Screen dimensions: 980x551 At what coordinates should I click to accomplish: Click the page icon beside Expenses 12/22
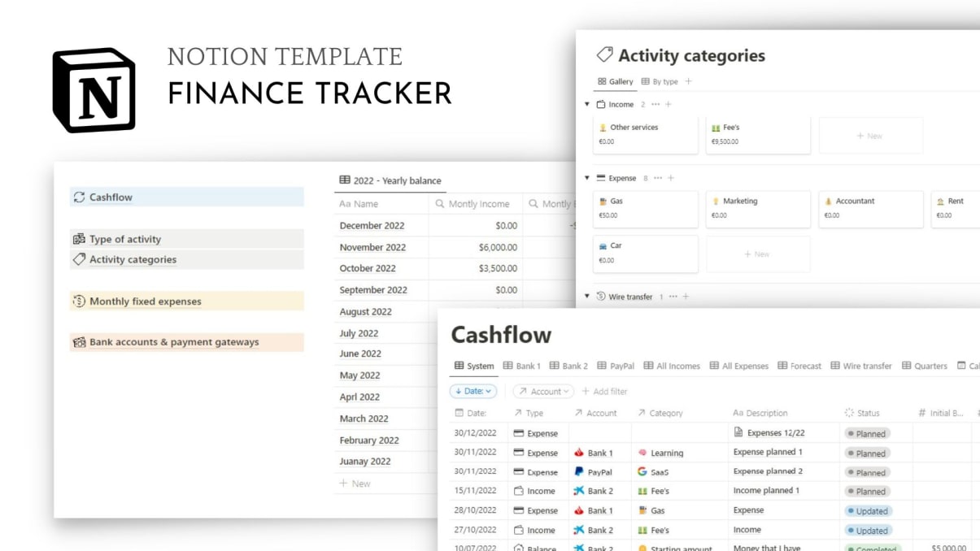click(738, 432)
